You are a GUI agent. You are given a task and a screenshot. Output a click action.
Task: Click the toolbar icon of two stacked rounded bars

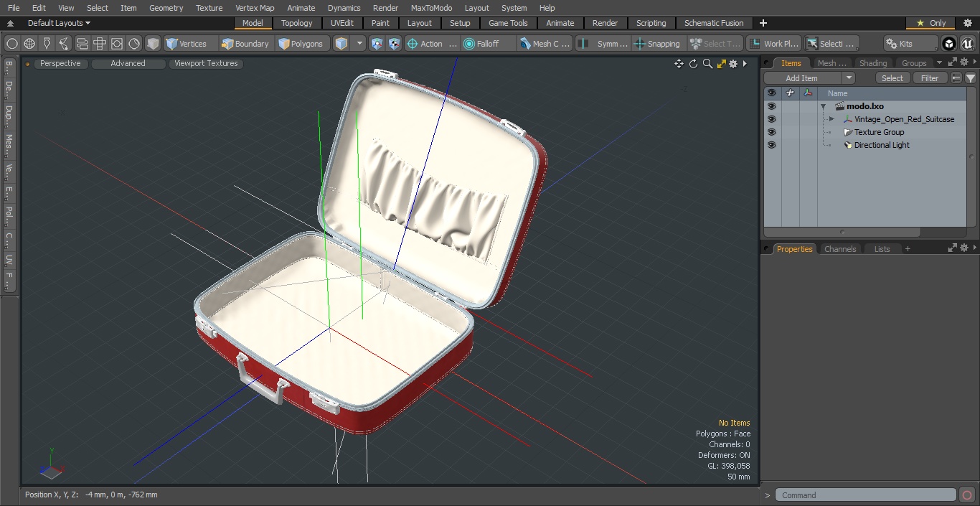(x=83, y=44)
